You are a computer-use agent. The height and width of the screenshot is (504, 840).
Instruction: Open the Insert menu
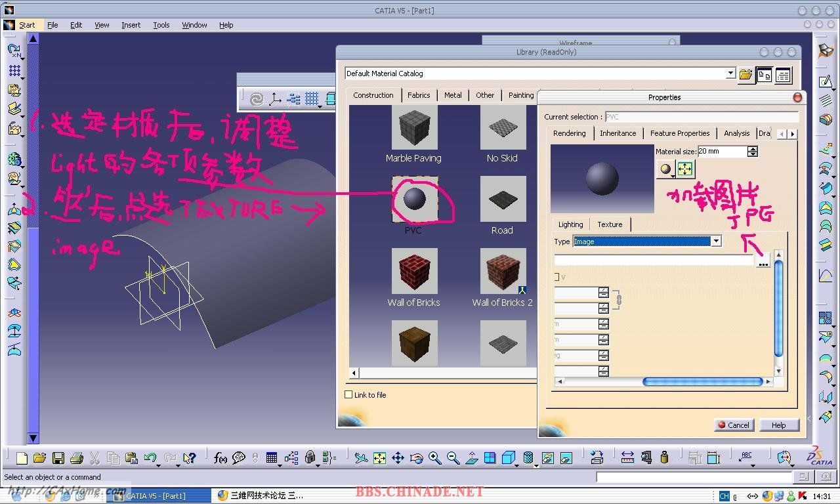click(131, 25)
